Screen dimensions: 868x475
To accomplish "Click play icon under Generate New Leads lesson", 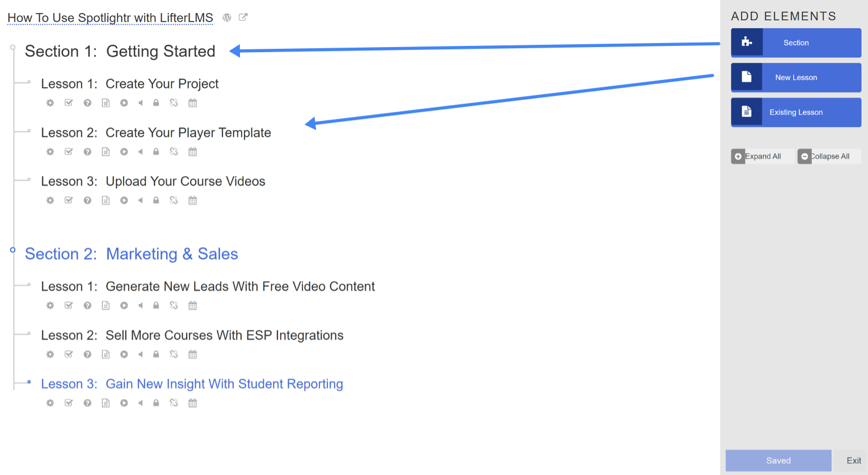I will point(124,306).
